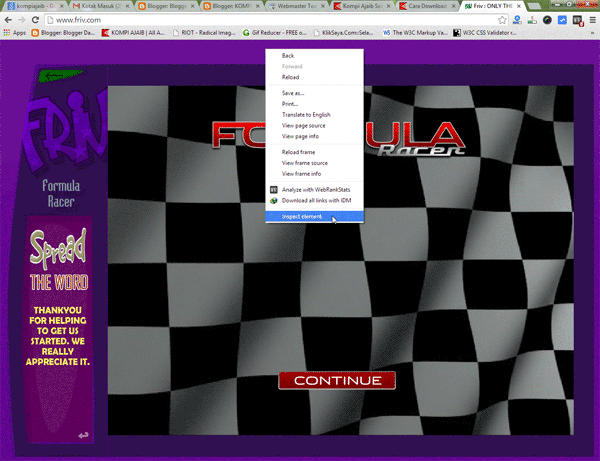Select View frame source
The image size is (600, 461).
(315, 163)
